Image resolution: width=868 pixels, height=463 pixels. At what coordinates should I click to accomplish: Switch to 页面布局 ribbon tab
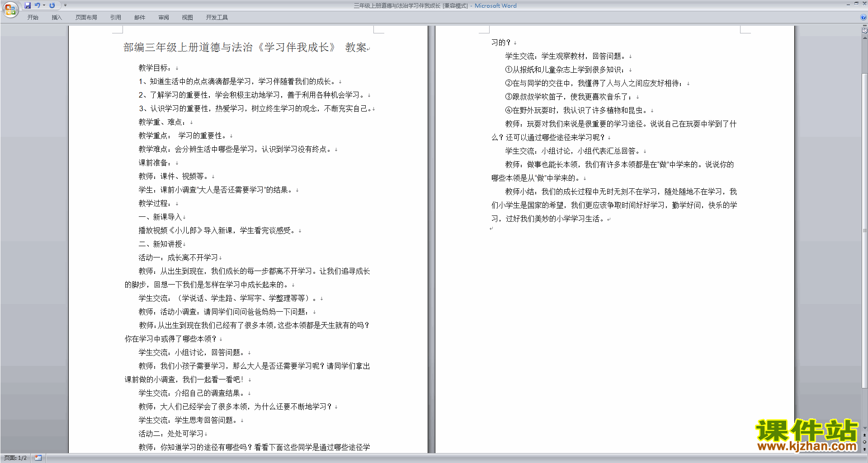click(x=86, y=18)
